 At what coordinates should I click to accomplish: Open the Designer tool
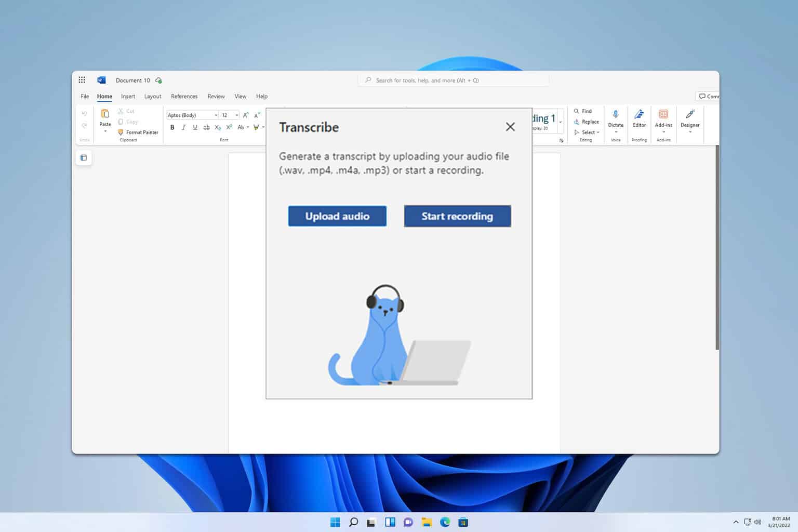(690, 118)
